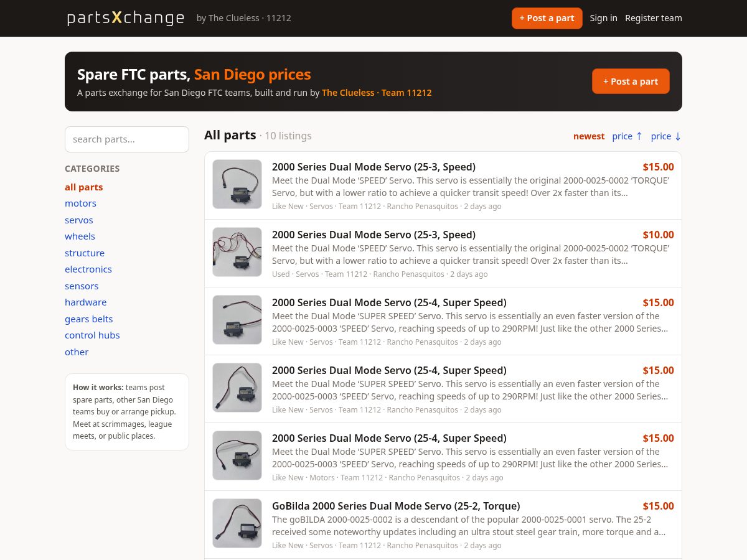Click the orange Post a part header button
The height and width of the screenshot is (560, 747).
[547, 18]
